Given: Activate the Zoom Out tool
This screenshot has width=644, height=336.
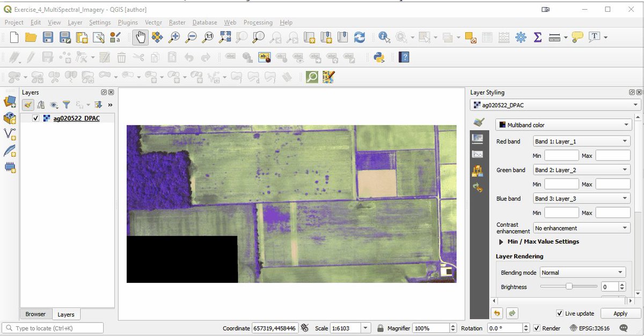Looking at the screenshot, I should click(x=191, y=37).
